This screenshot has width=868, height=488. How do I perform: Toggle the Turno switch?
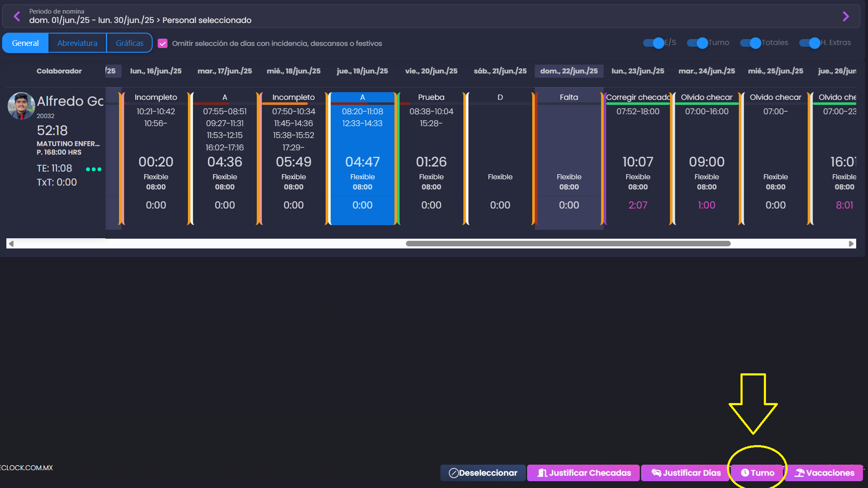698,43
